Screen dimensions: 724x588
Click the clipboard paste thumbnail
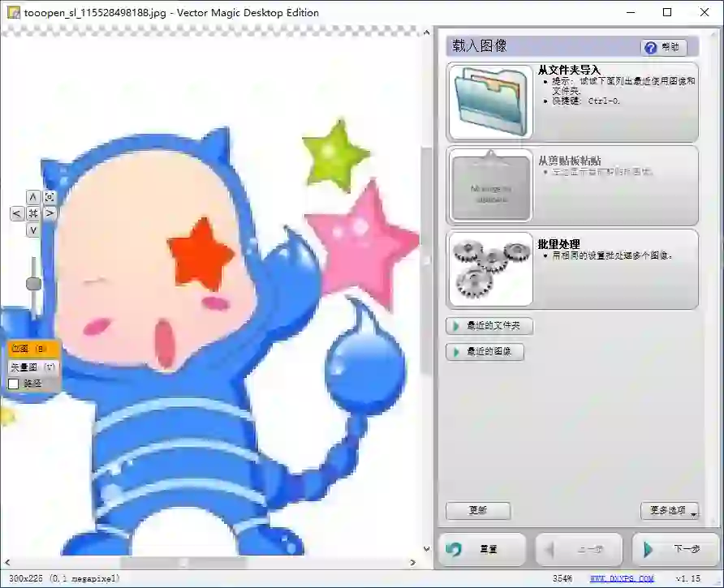click(x=490, y=186)
